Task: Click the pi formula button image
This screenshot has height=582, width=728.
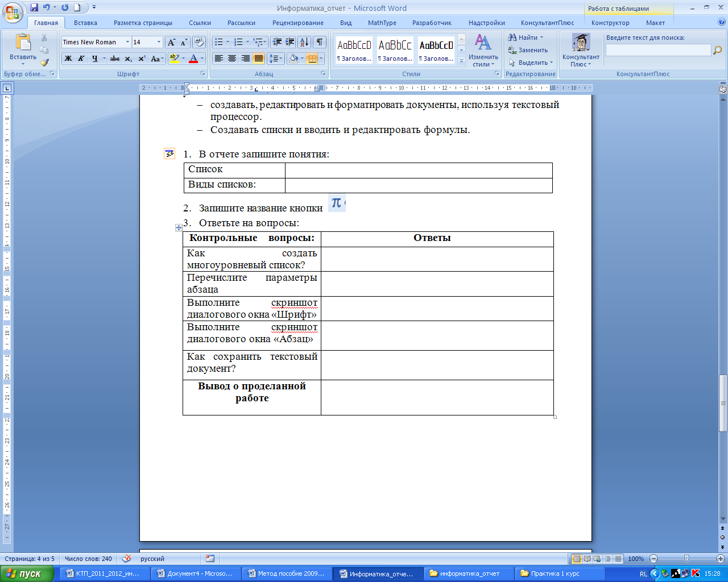Action: pos(337,203)
